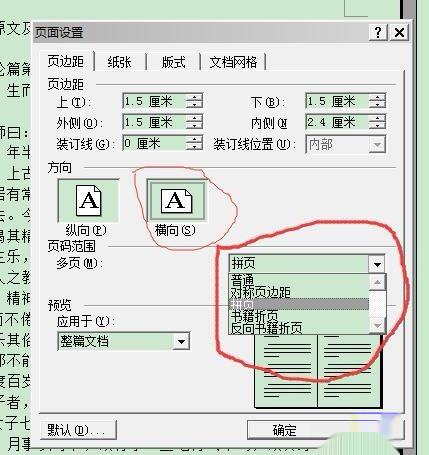Click the help question mark button

click(x=378, y=32)
